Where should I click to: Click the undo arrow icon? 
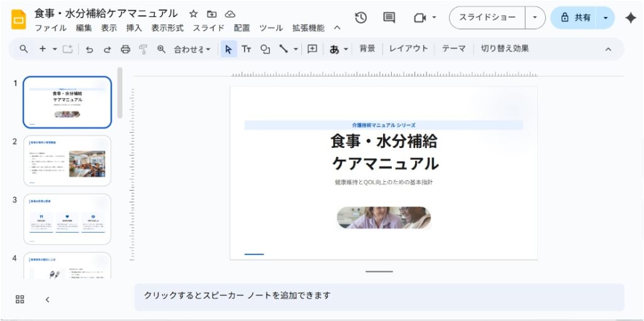pyautogui.click(x=89, y=49)
